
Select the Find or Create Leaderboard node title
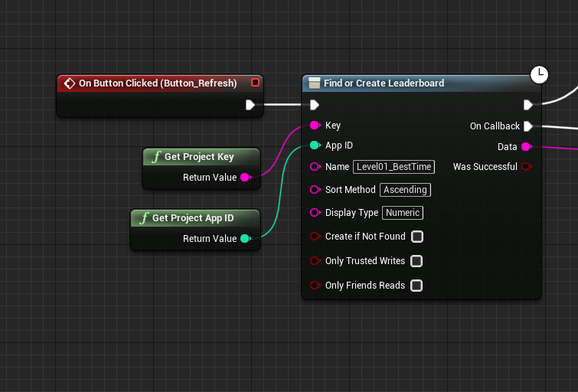click(384, 83)
